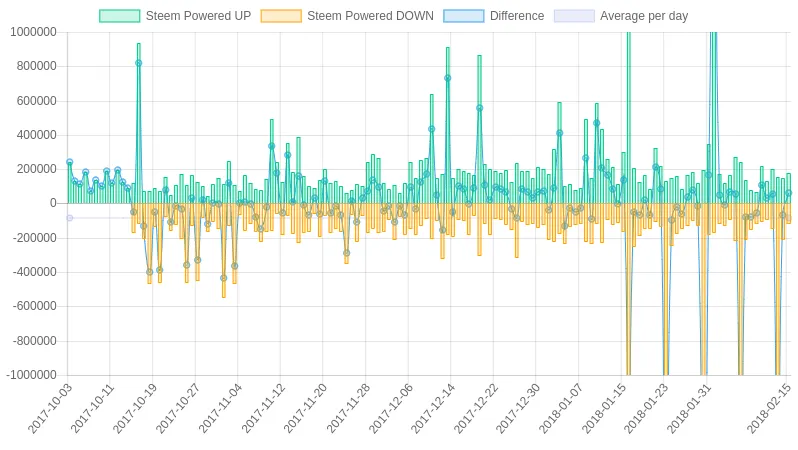Click the -200000 y-axis label
This screenshot has width=798, height=450.
click(x=35, y=238)
